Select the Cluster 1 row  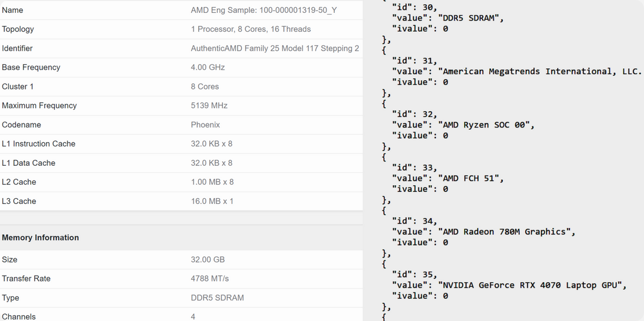click(x=181, y=86)
